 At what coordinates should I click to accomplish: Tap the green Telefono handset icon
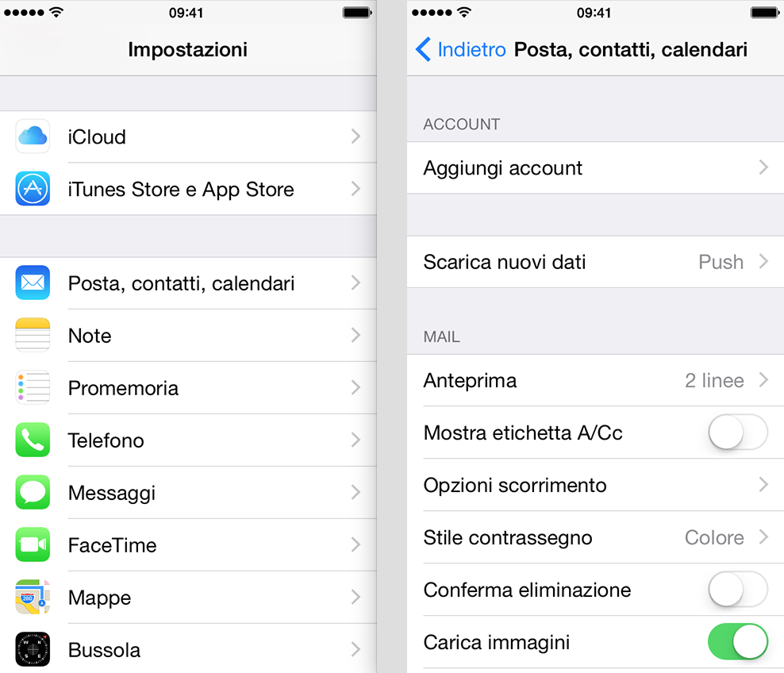point(33,440)
